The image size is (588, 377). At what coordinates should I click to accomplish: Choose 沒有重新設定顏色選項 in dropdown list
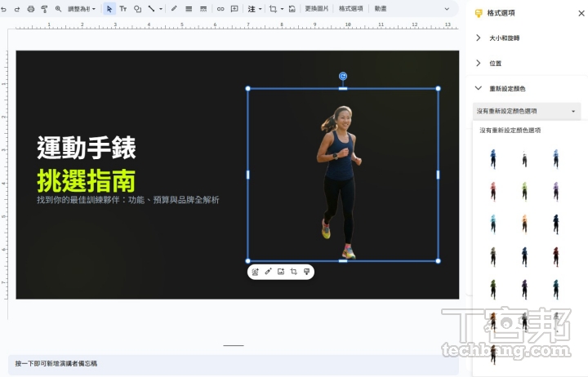tap(510, 131)
